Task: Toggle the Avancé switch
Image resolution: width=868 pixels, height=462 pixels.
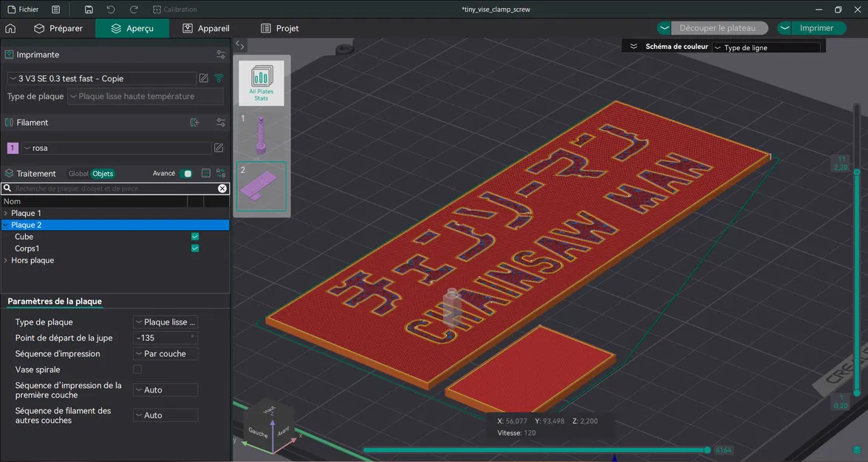Action: click(x=186, y=174)
